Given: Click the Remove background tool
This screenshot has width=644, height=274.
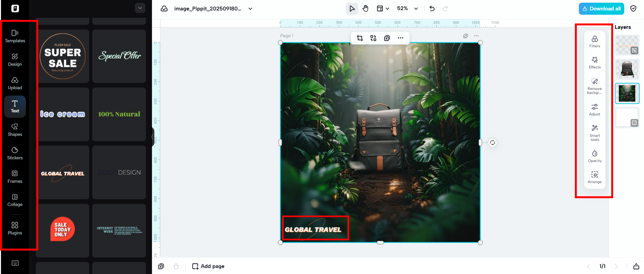Looking at the screenshot, I should pos(594,86).
